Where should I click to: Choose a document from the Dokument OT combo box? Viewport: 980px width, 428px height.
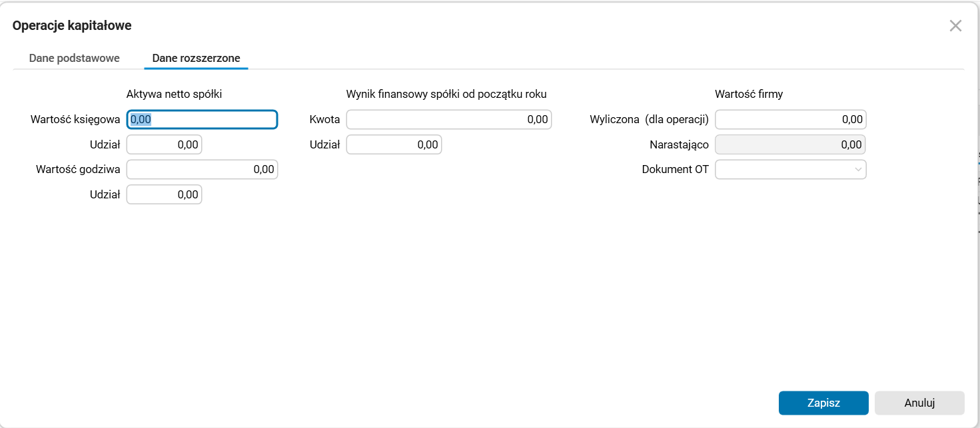(x=790, y=169)
